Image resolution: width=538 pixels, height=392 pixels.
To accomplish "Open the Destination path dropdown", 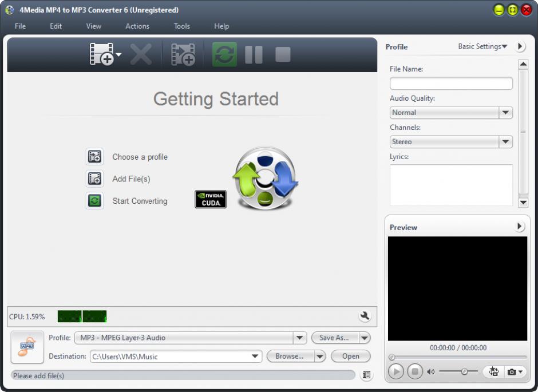I will point(255,357).
